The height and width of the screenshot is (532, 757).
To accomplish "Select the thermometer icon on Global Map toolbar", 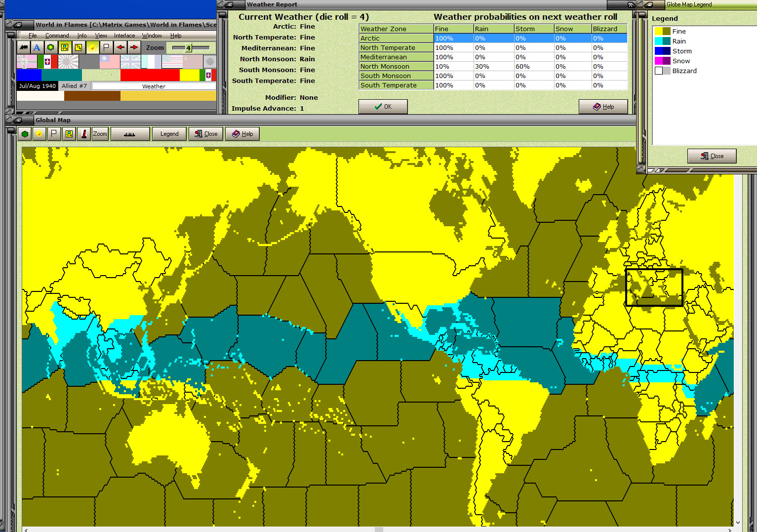I will pyautogui.click(x=84, y=133).
